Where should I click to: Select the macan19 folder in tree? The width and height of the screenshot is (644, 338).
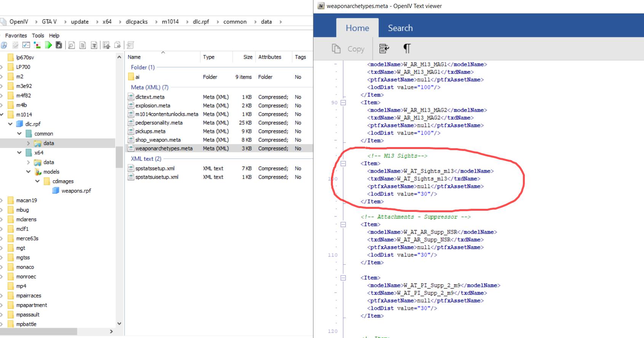pyautogui.click(x=26, y=200)
